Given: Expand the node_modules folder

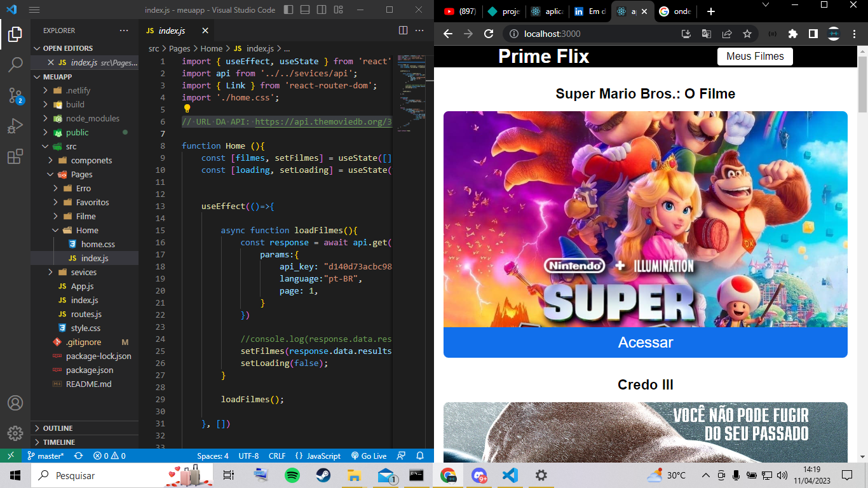Looking at the screenshot, I should (x=85, y=118).
